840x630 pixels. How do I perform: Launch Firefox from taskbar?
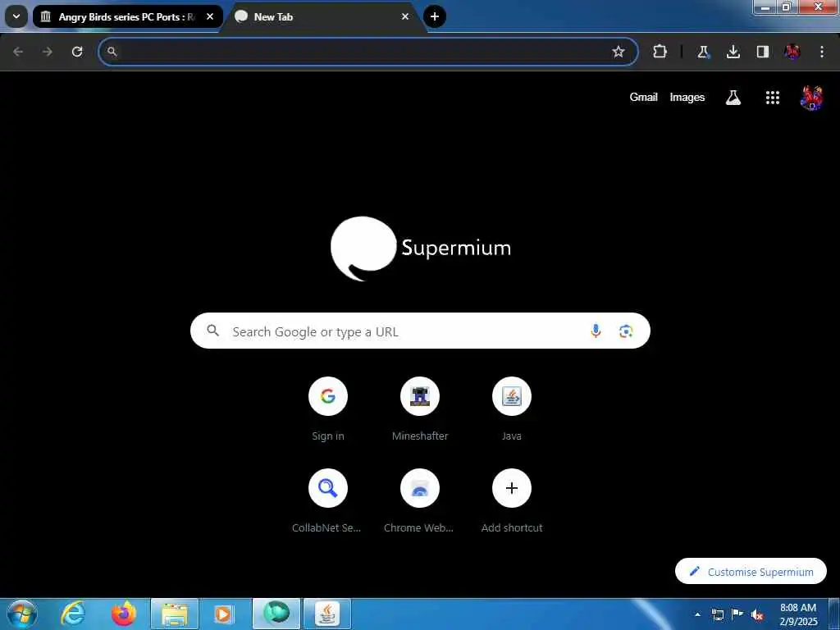tap(124, 614)
